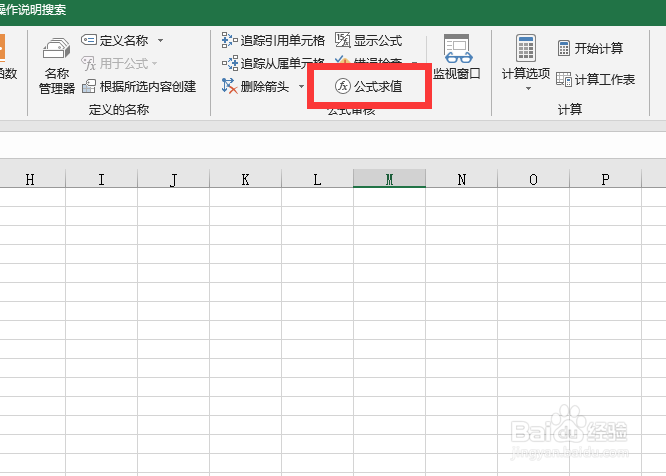Select column K header

(x=245, y=179)
